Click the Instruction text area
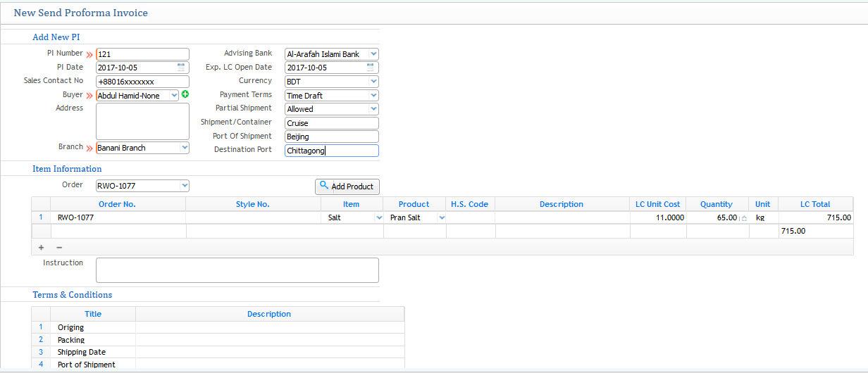 click(x=237, y=270)
